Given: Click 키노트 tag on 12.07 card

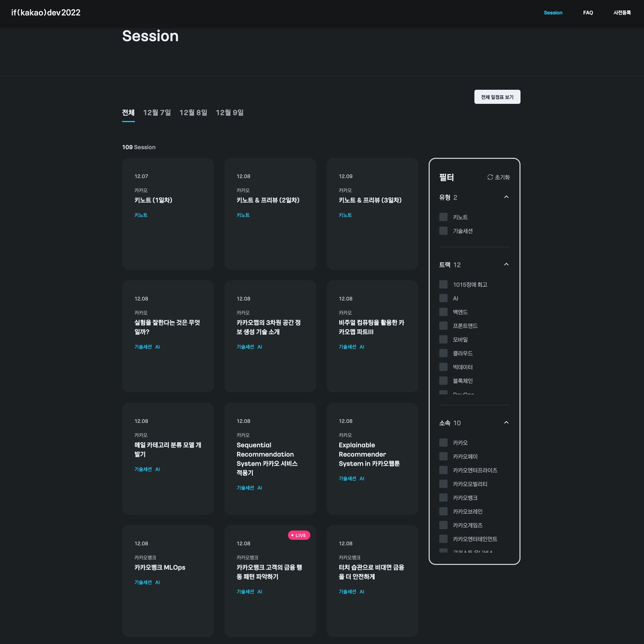Looking at the screenshot, I should click(141, 215).
